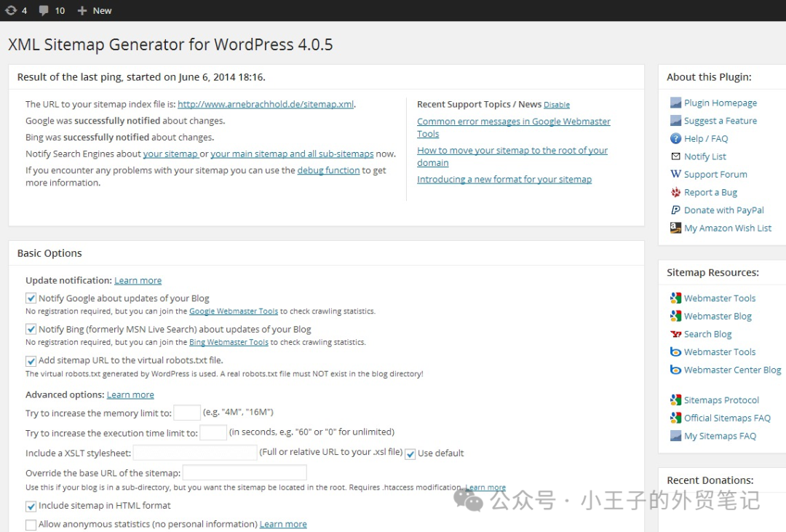786x532 pixels.
Task: Click the Donate with PayPal icon
Action: point(675,210)
